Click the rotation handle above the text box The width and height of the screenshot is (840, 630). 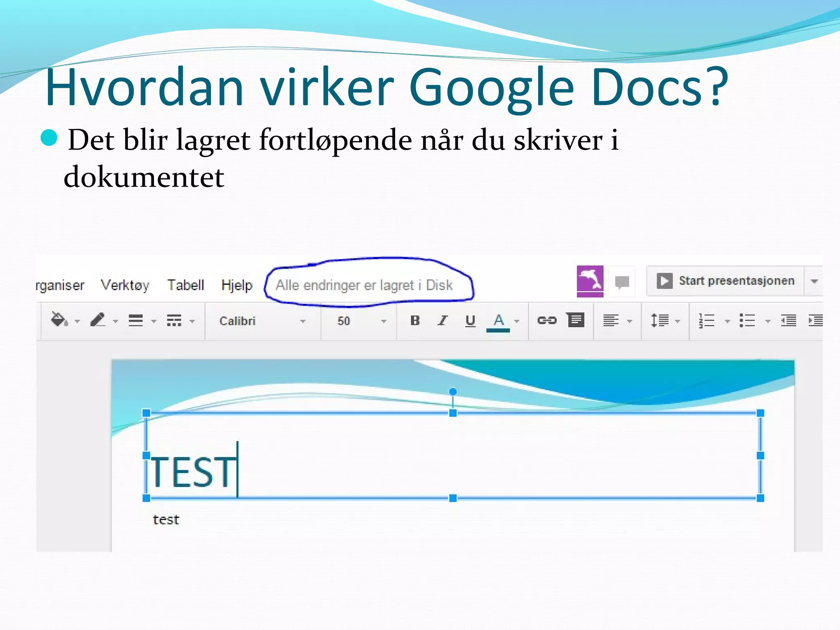point(453,392)
